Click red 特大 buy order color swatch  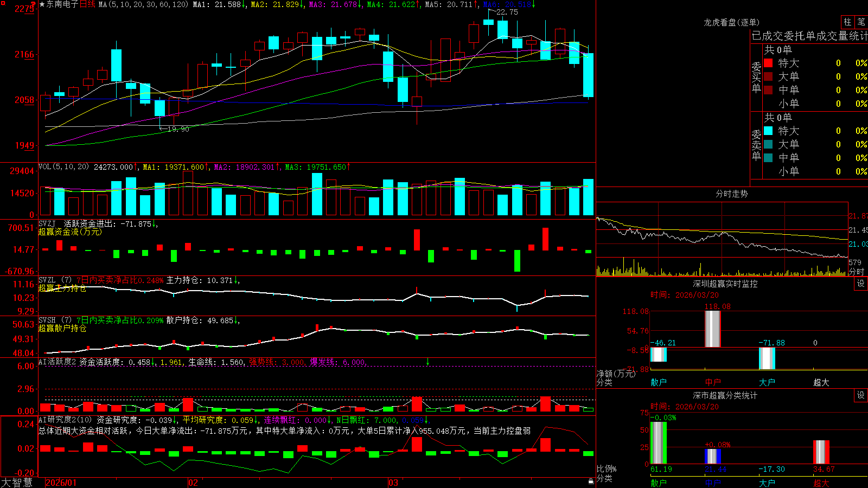click(x=768, y=63)
